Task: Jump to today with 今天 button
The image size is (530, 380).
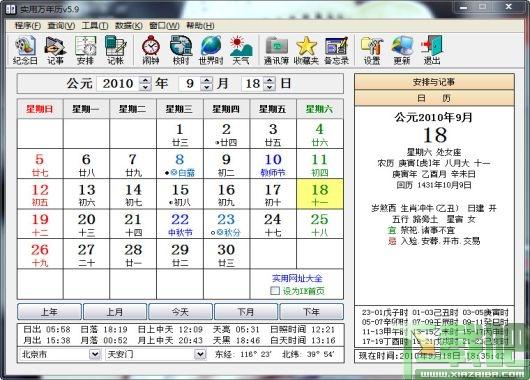Action: point(180,312)
